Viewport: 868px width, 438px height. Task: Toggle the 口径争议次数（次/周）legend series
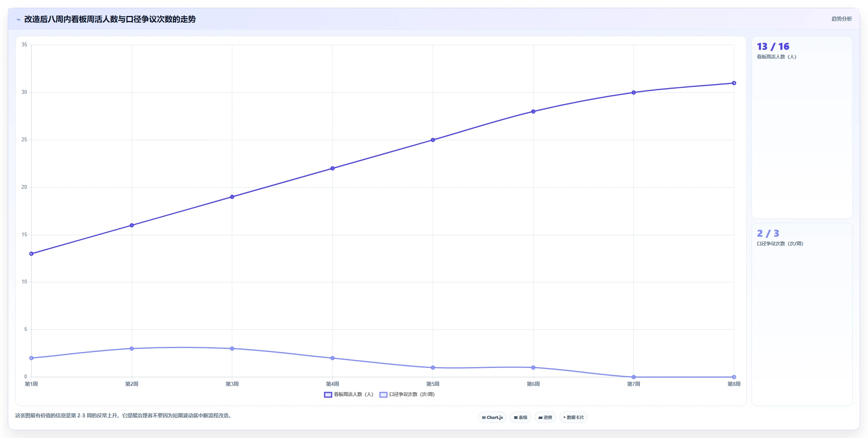407,394
